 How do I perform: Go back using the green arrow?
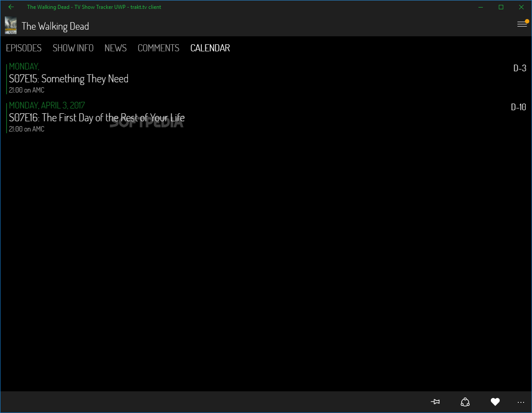11,7
